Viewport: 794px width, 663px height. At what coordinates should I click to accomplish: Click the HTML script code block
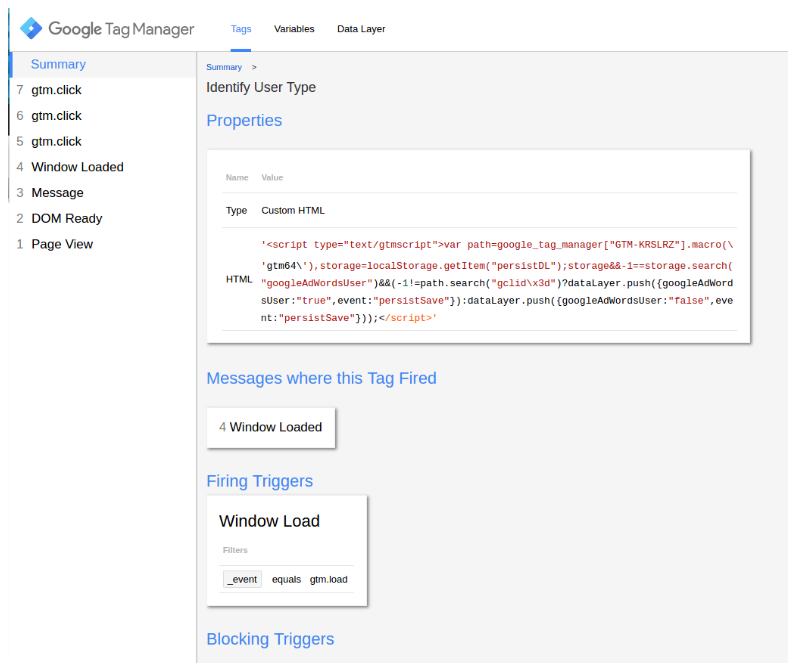[x=497, y=281]
